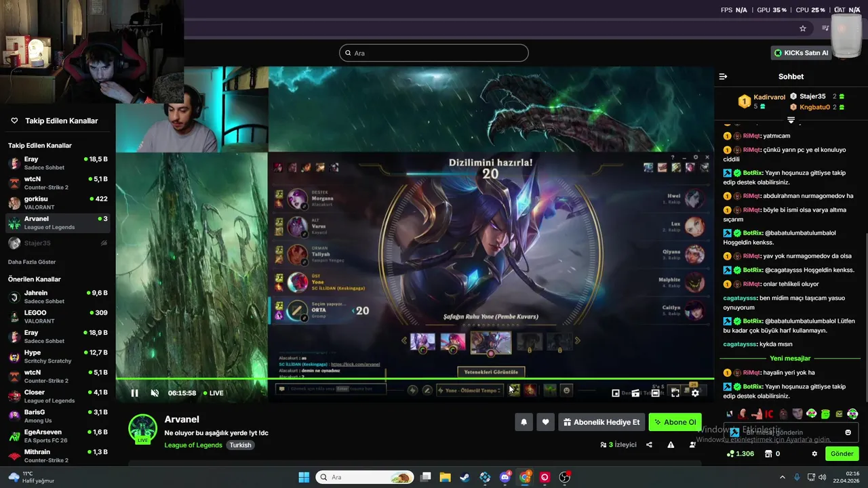Open the video player settings gear
The image size is (868, 488).
tap(695, 393)
